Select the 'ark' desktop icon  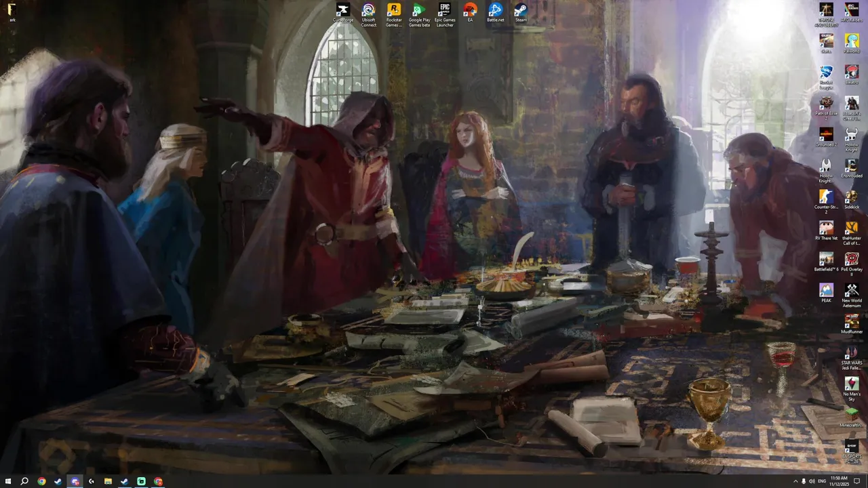tap(12, 13)
